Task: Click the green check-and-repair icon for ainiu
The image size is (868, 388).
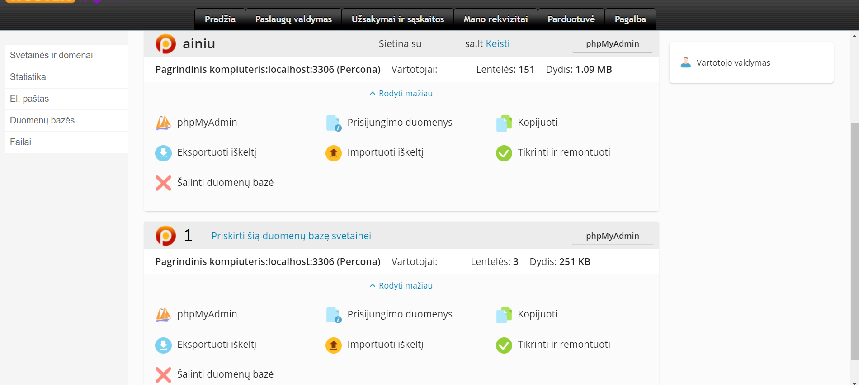Action: [504, 153]
